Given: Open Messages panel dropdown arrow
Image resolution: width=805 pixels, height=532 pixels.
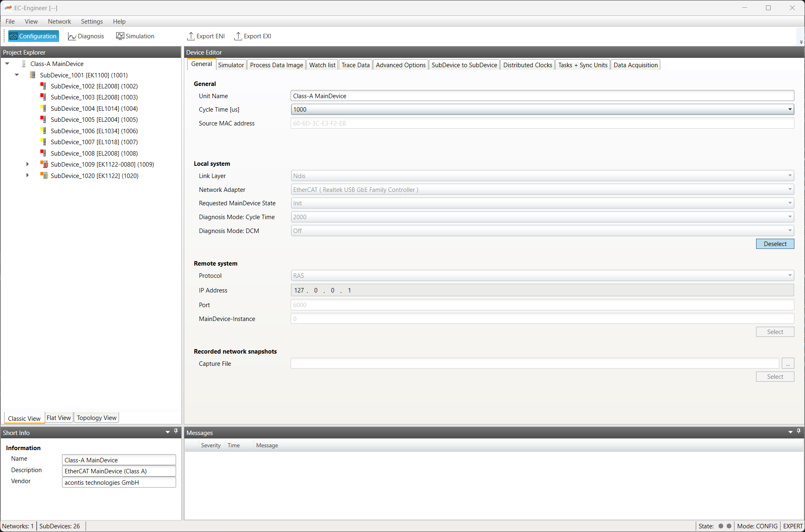Looking at the screenshot, I should pos(790,432).
